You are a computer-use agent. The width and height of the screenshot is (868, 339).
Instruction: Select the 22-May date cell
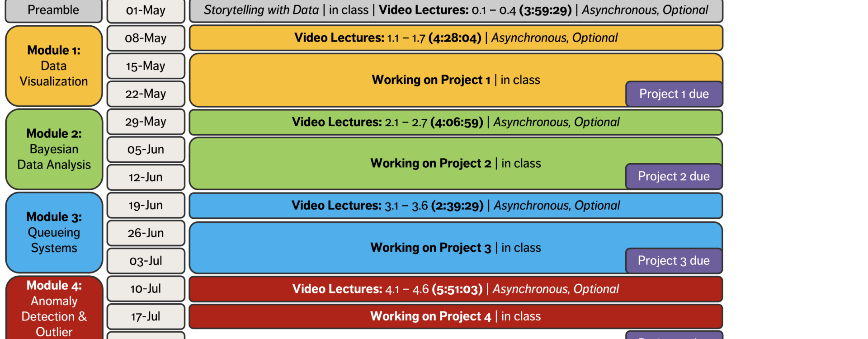click(146, 94)
